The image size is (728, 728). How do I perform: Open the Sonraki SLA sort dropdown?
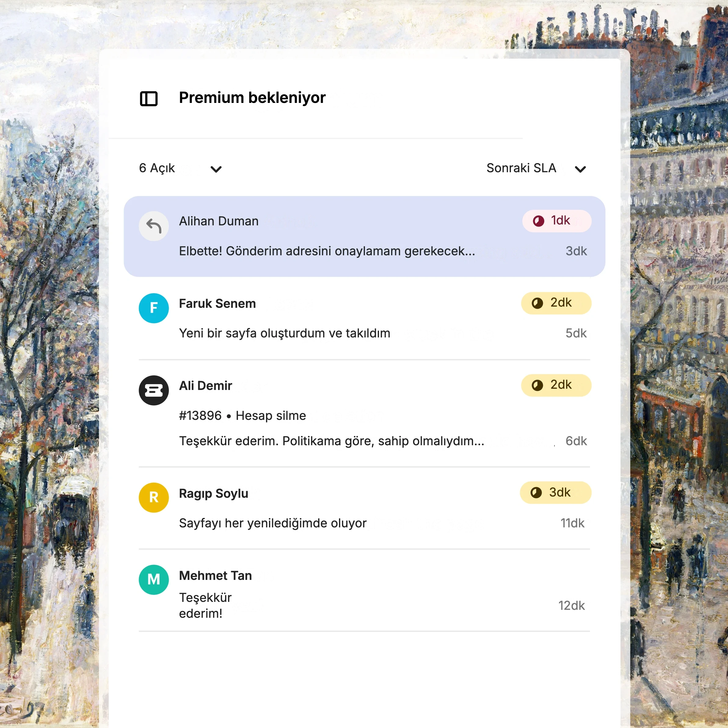click(536, 168)
